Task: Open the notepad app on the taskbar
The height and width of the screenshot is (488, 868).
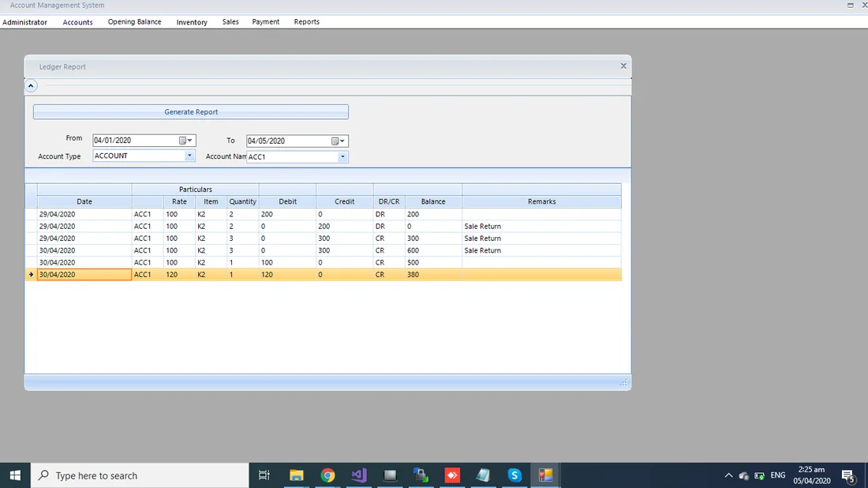Action: (483, 475)
